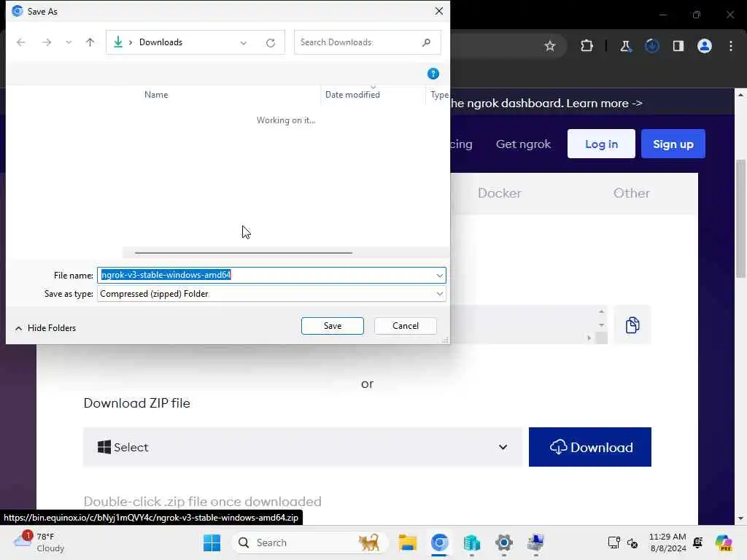Open the Save as type dropdown
The height and width of the screenshot is (560, 747).
(271, 294)
